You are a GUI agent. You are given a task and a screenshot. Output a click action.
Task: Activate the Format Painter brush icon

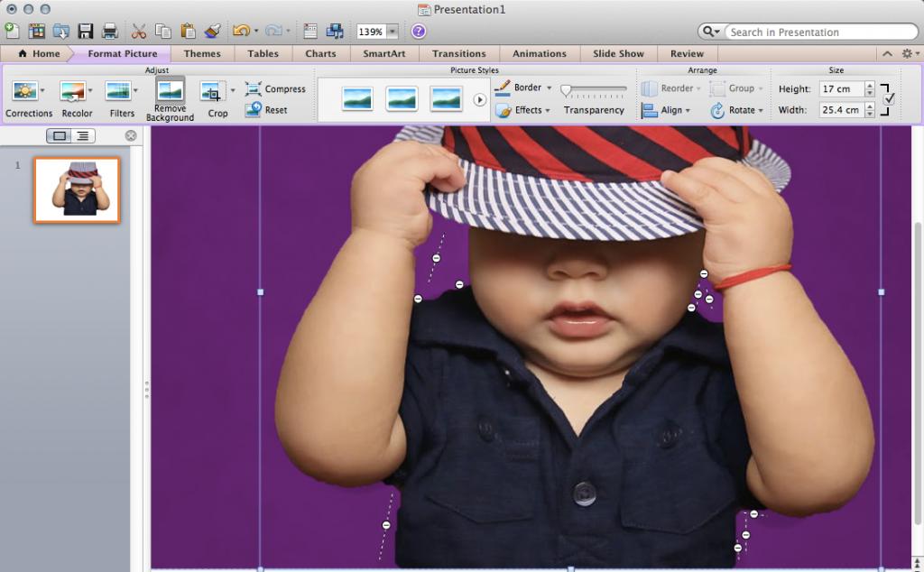[212, 32]
